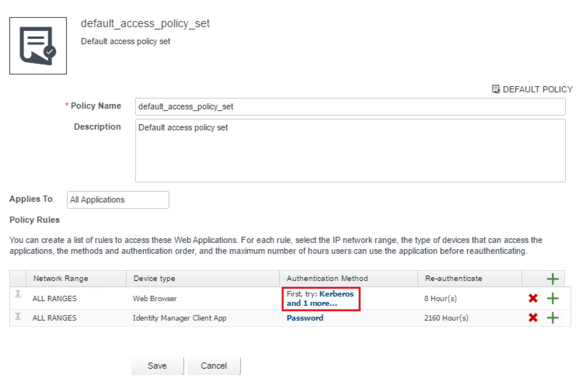Click ALL RANGES in the Client App row
The width and height of the screenshot is (579, 392).
(54, 318)
